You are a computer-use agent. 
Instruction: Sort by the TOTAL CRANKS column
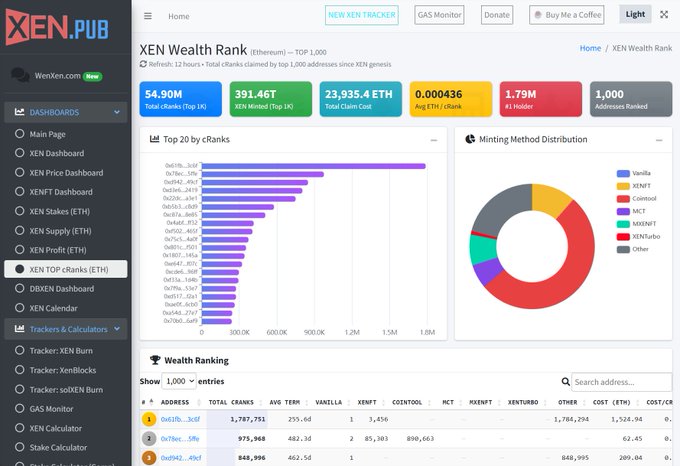pos(231,402)
